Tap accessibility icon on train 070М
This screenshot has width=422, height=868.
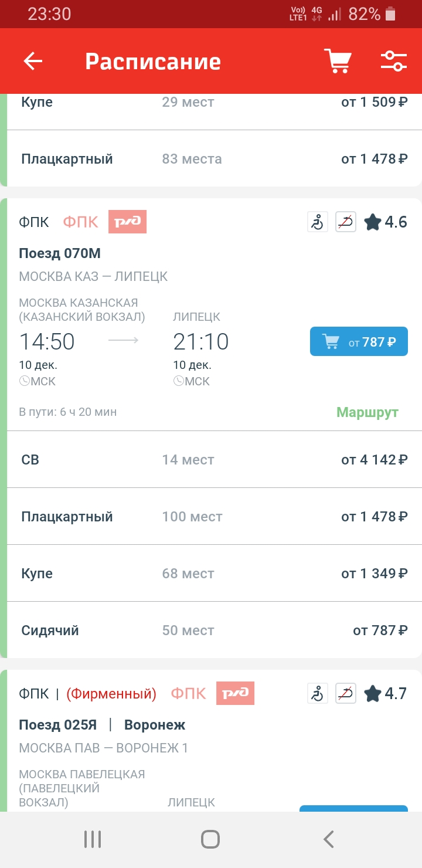coord(318,222)
